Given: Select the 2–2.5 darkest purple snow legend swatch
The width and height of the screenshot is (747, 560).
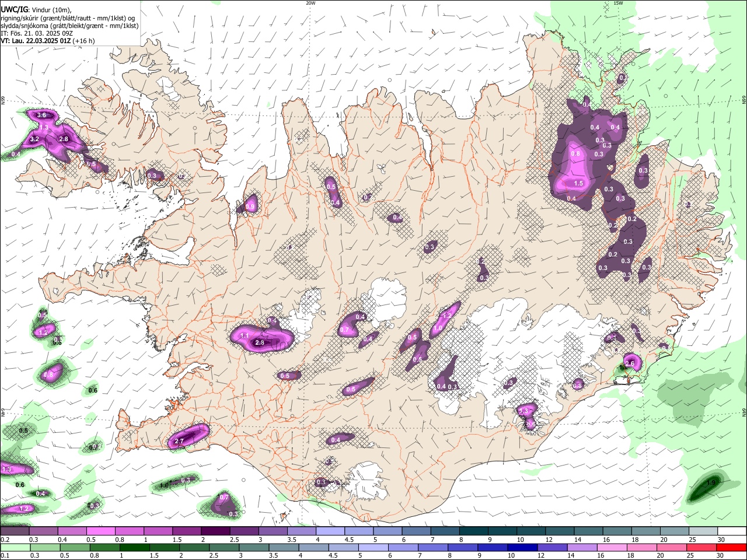Looking at the screenshot, I should 215,531.
